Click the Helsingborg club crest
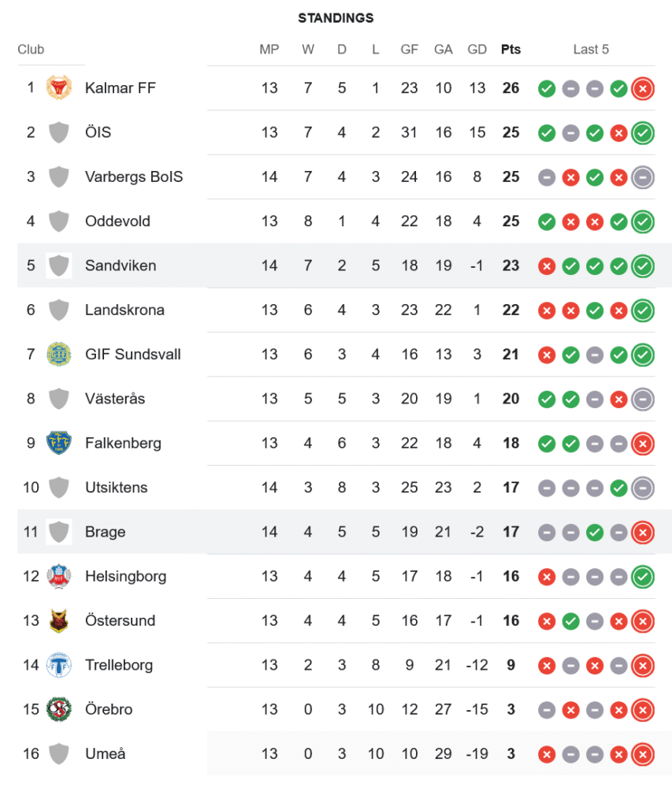Screen dimensions: 672x788 point(58,576)
